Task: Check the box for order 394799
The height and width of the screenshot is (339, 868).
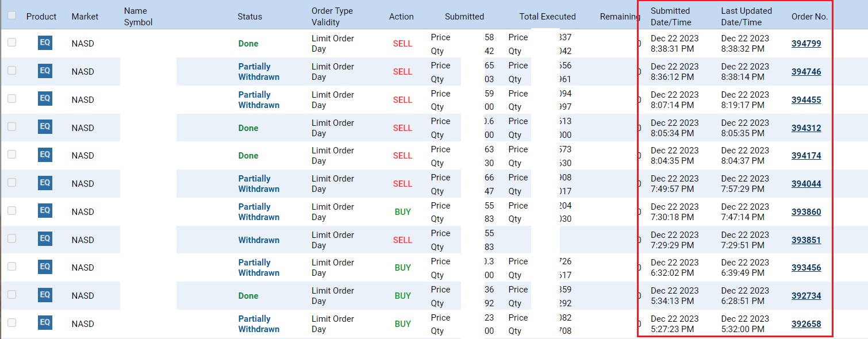Action: 11,42
